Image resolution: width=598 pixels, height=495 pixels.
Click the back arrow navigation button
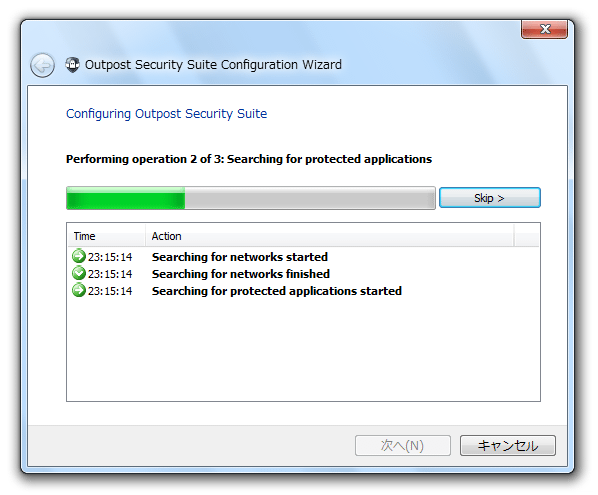click(42, 66)
